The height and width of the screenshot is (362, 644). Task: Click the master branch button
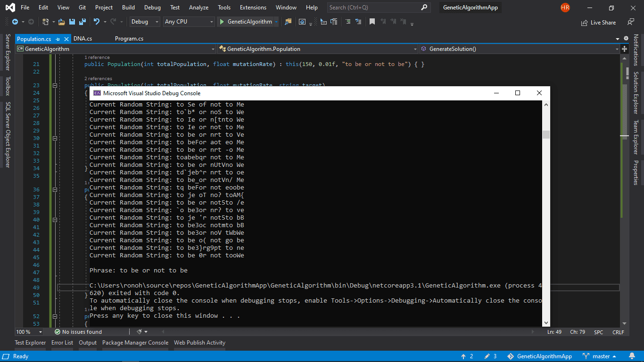click(600, 356)
